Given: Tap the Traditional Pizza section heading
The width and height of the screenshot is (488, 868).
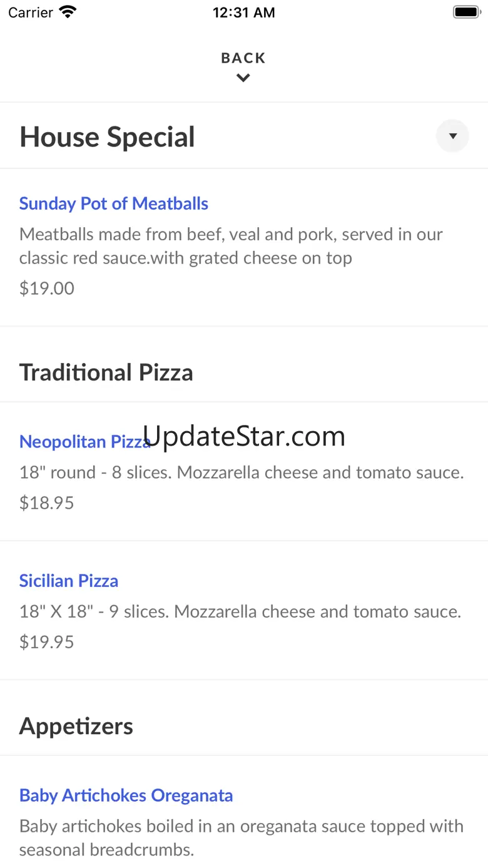Looking at the screenshot, I should coord(106,372).
